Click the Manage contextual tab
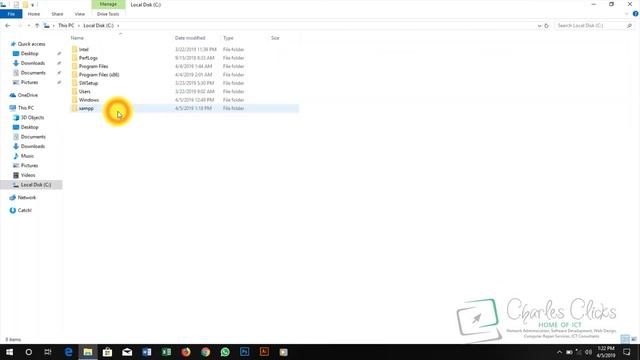 tap(108, 4)
